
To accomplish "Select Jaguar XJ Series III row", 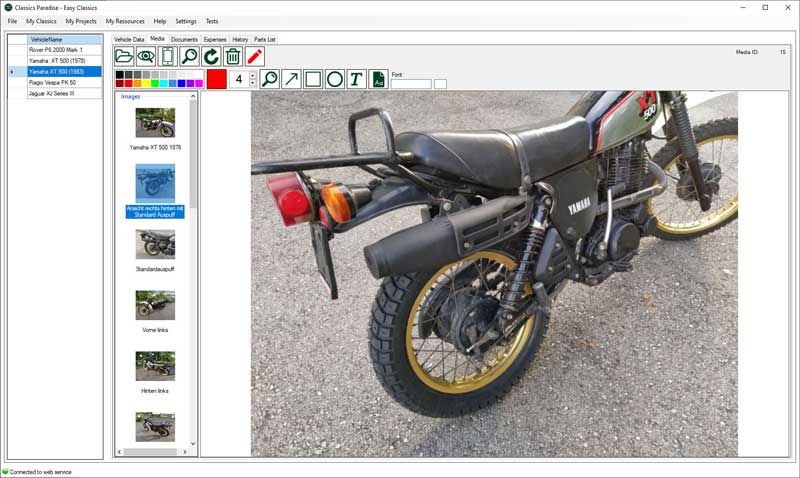I will click(x=65, y=93).
